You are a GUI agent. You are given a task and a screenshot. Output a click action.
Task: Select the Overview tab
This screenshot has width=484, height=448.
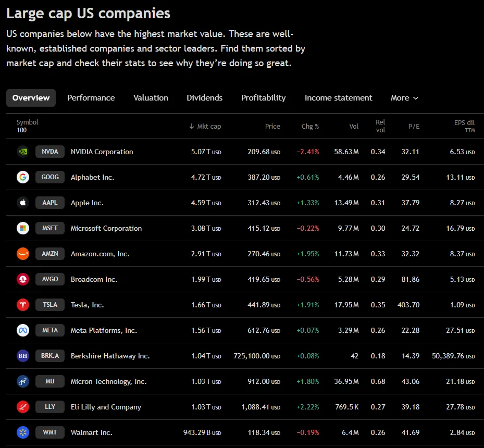(31, 98)
